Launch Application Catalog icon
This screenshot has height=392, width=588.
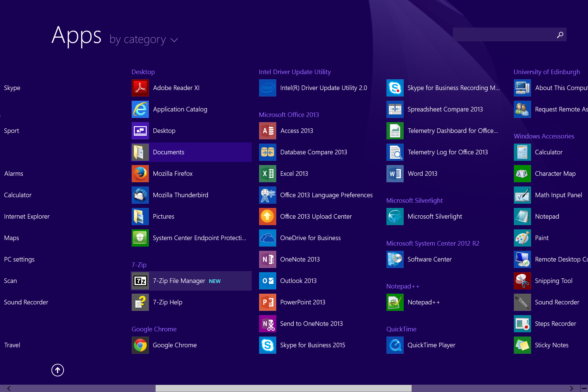click(x=140, y=109)
